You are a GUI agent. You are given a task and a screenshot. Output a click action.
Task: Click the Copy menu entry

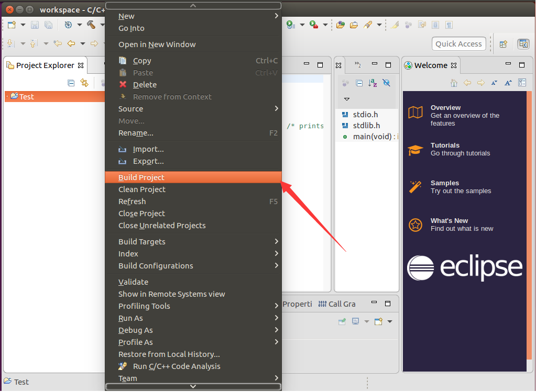[193, 61]
